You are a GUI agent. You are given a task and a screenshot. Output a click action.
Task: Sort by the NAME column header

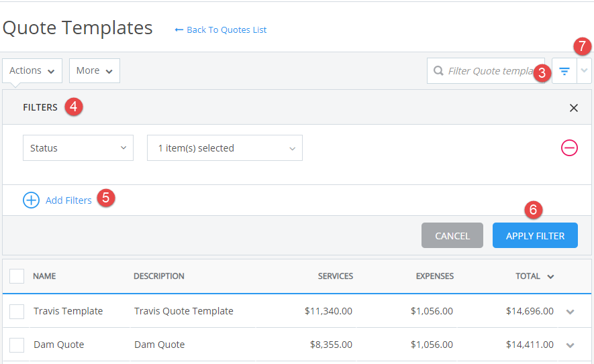pos(44,276)
